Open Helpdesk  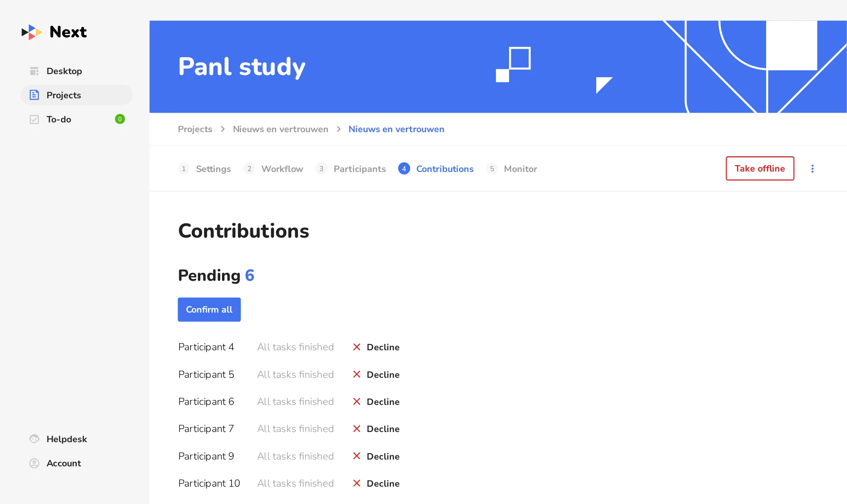point(66,439)
